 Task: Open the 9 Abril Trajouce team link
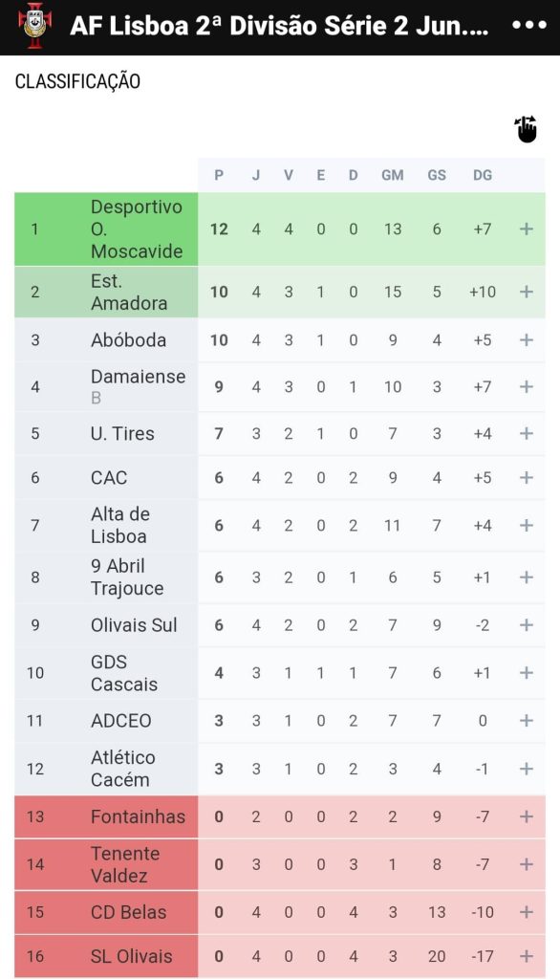click(x=127, y=577)
